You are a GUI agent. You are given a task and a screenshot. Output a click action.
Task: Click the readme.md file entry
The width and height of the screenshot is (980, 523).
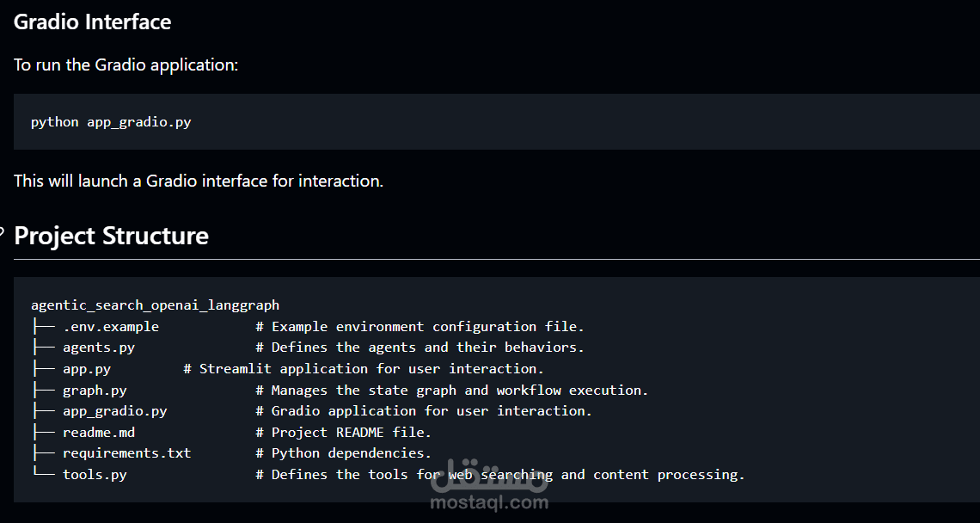tap(98, 433)
